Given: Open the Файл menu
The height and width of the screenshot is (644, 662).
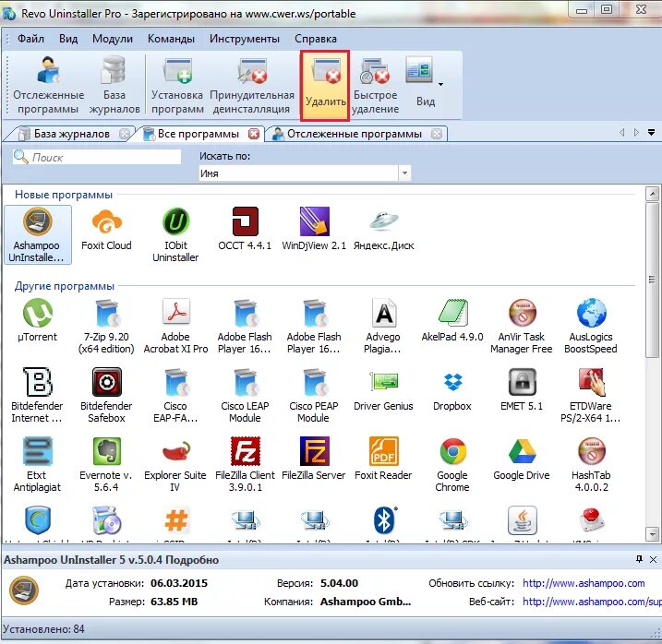Looking at the screenshot, I should 30,39.
